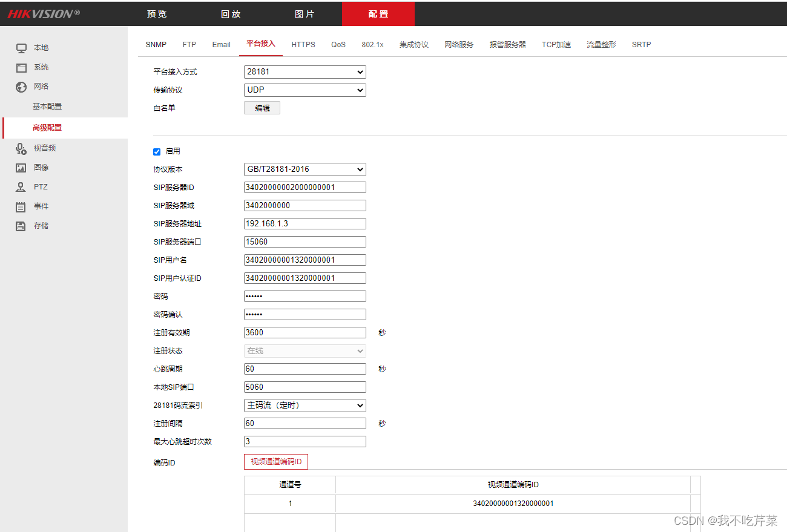The width and height of the screenshot is (787, 532).
Task: Click the channel ID cell 34020000001320000001
Action: point(513,504)
